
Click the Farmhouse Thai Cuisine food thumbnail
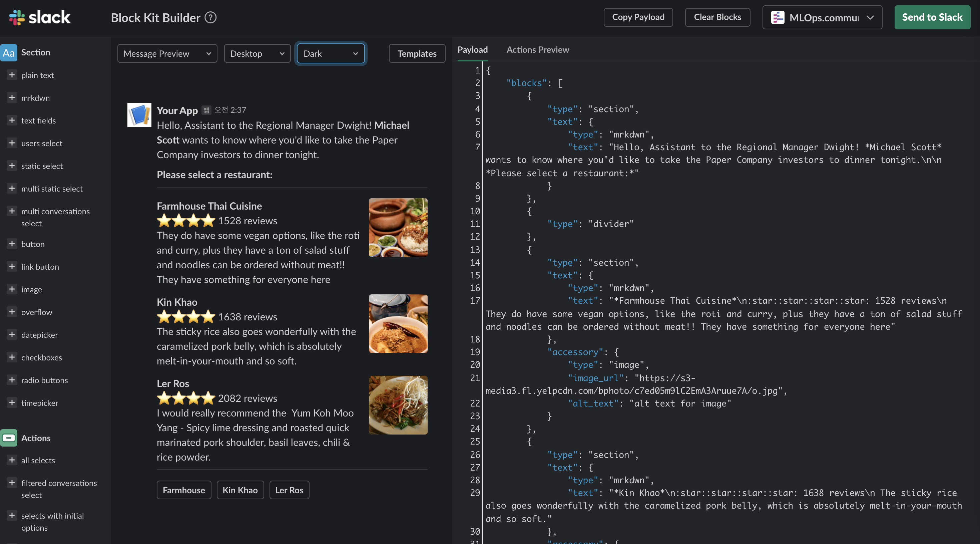(x=398, y=228)
